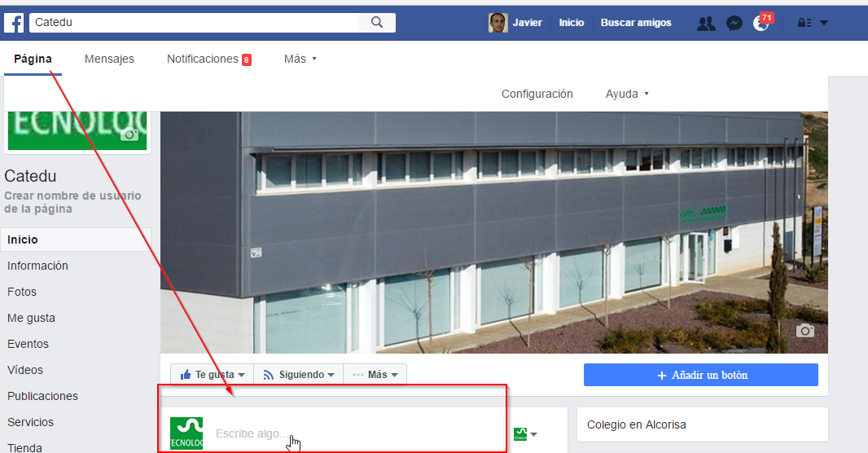
Task: Click Javier profile name in top bar
Action: pyautogui.click(x=527, y=23)
